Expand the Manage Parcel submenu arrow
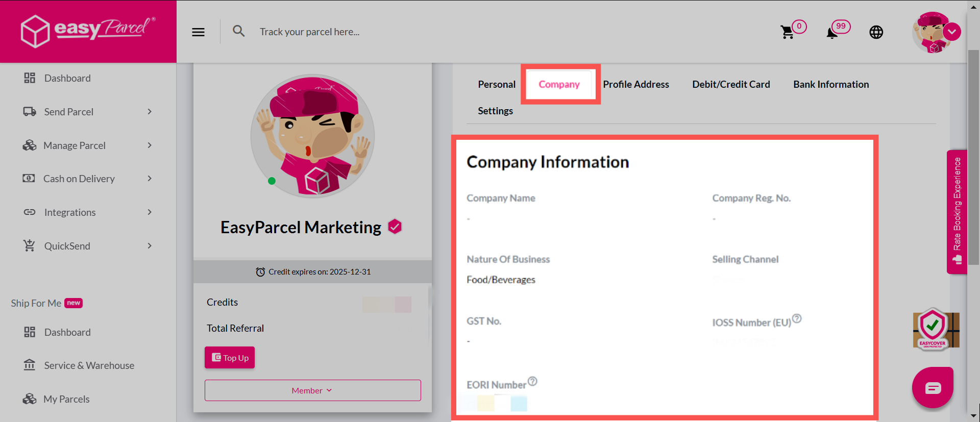Screen dimensions: 980x422 point(150,145)
